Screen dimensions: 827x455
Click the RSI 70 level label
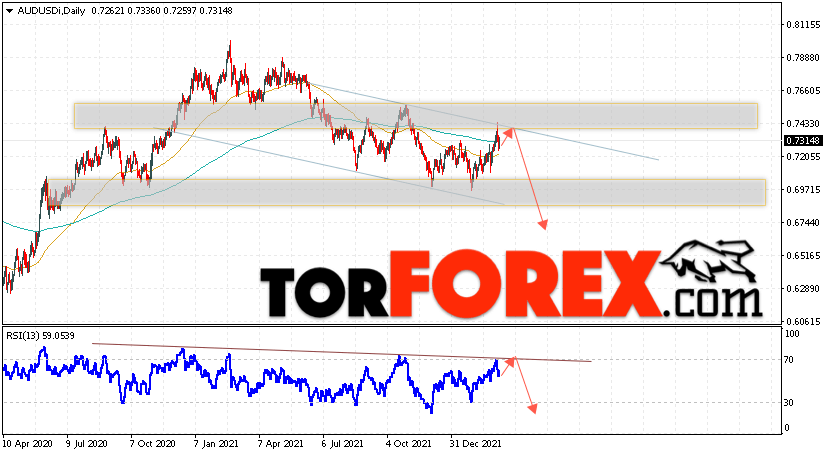[x=789, y=360]
